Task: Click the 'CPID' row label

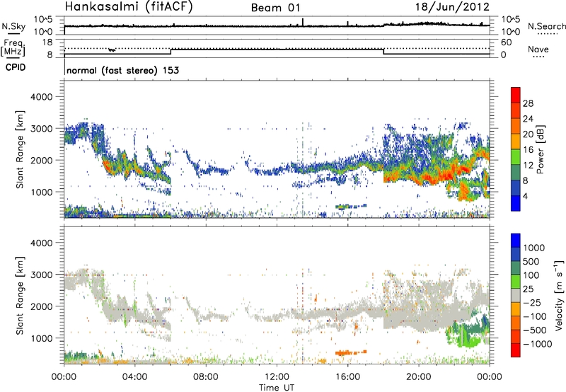Action: pos(16,67)
